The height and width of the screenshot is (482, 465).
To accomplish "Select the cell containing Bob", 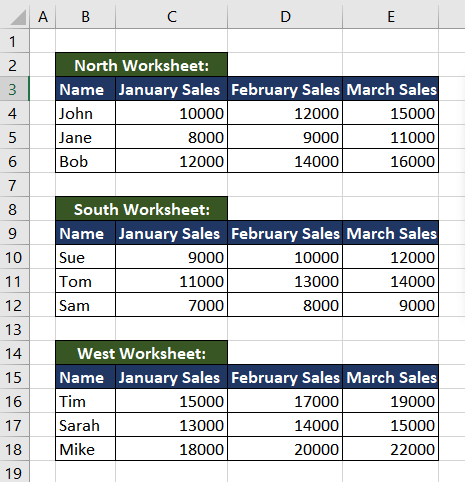I will [86, 161].
